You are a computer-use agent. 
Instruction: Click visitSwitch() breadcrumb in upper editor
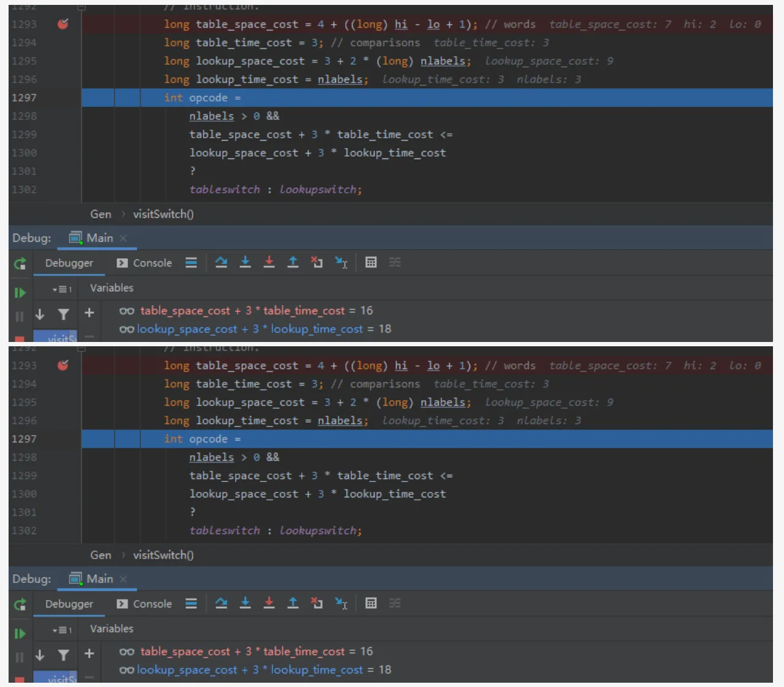(163, 214)
